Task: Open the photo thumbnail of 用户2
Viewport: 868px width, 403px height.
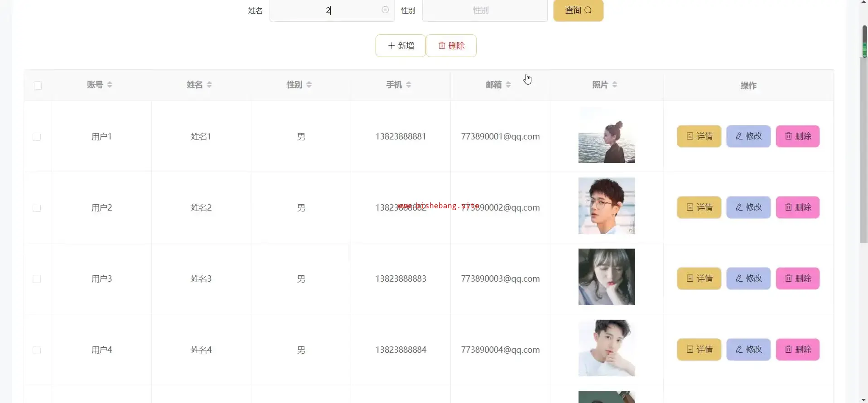Action: 607,206
